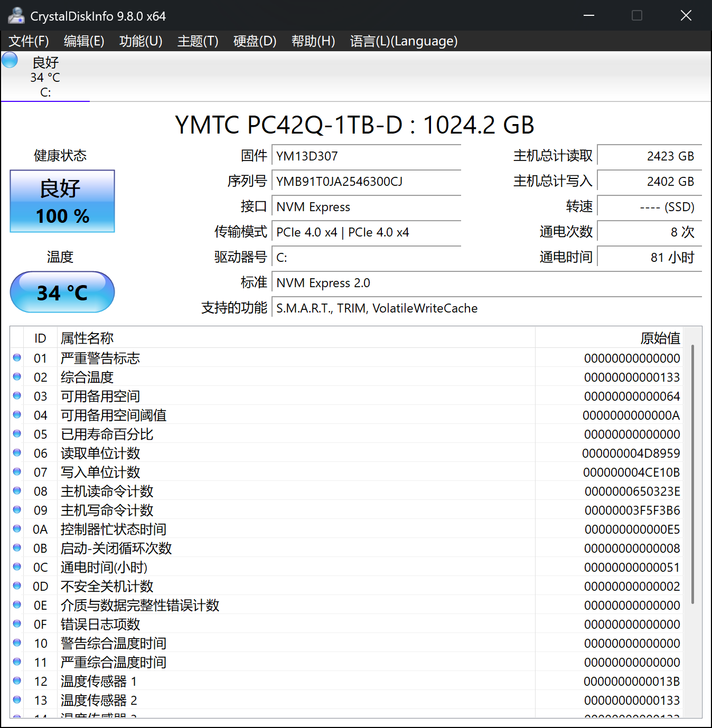Click the 属性名称 column header
This screenshot has width=712, height=728.
[x=296, y=338]
